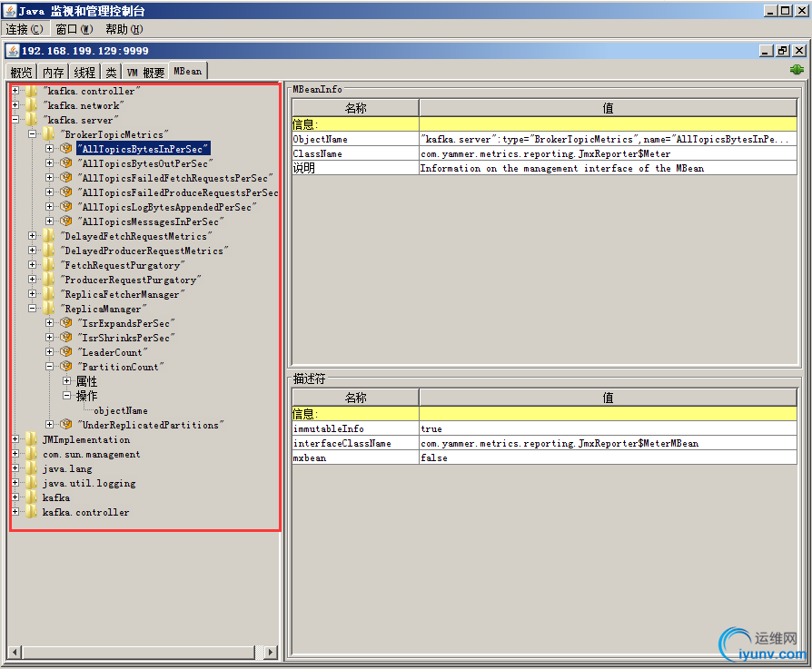Click the FetchRequestPurgatory folder icon
812x669 pixels.
pyautogui.click(x=49, y=264)
